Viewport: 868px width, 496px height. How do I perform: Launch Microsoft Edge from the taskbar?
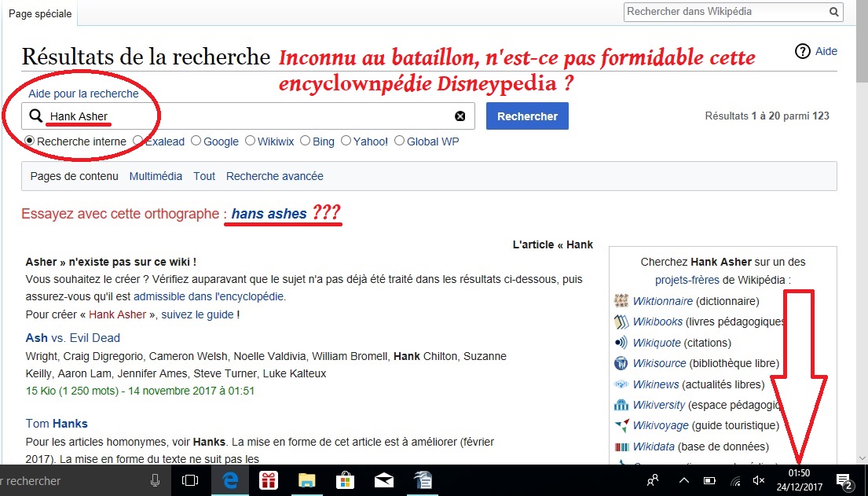[x=229, y=480]
